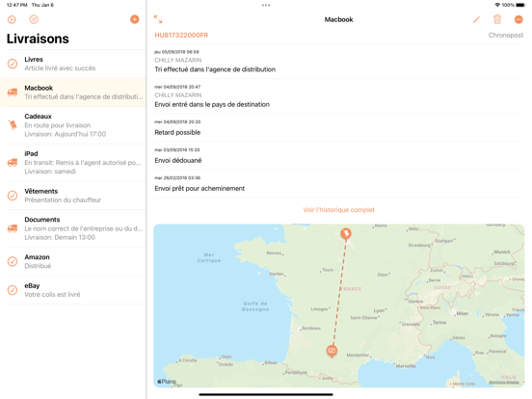Open the Apple Plans logo on map
Screen dimensions: 532x399
tap(167, 382)
